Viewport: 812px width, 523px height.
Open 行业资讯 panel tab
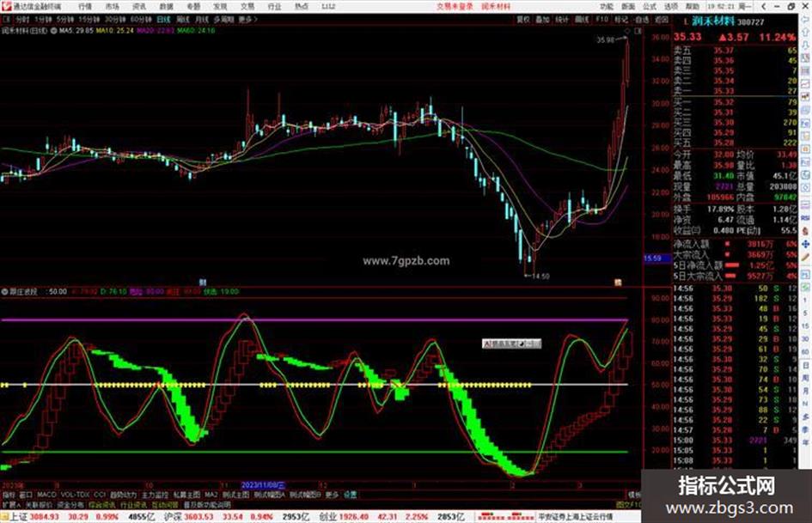(x=133, y=504)
